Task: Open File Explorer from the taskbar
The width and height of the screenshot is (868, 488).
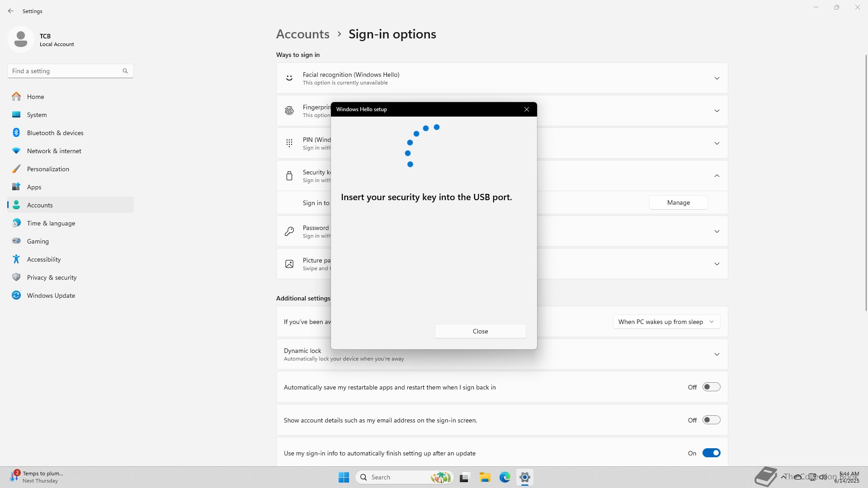Action: pyautogui.click(x=485, y=477)
